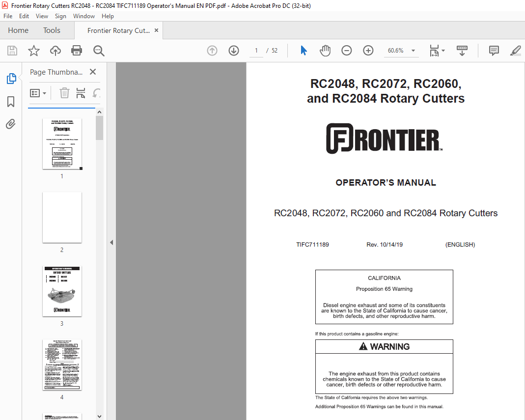Open the Bookmarks sidebar panel
Screen dimensions: 525x420
(11, 102)
